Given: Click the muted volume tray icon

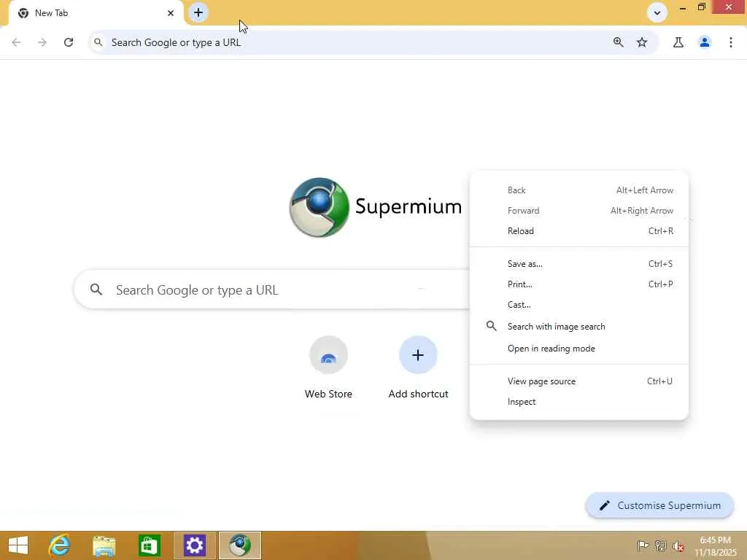Looking at the screenshot, I should 678,545.
